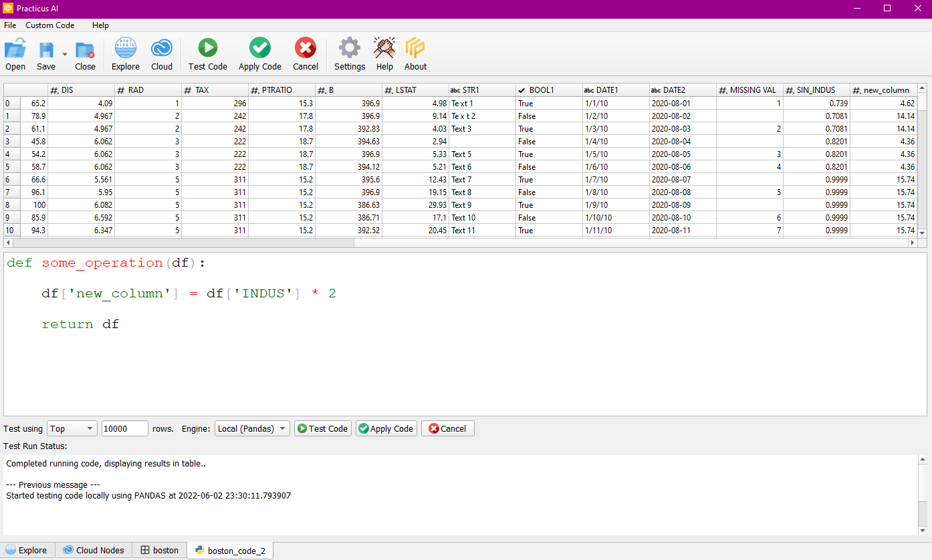Expand the Save dropdown arrow
This screenshot has width=932, height=560.
tap(65, 54)
